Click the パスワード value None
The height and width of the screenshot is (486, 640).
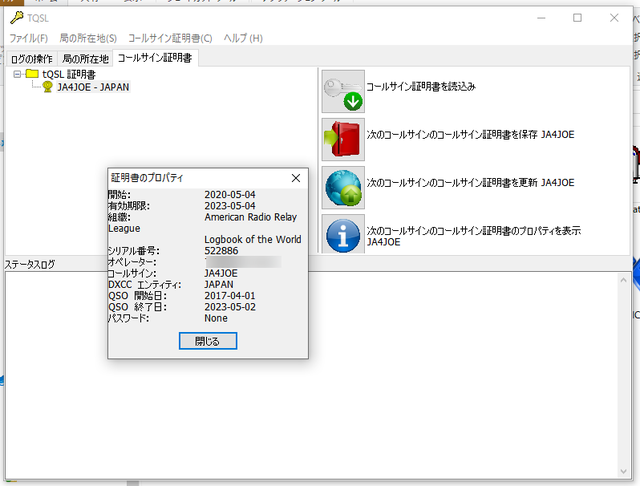pyautogui.click(x=216, y=318)
